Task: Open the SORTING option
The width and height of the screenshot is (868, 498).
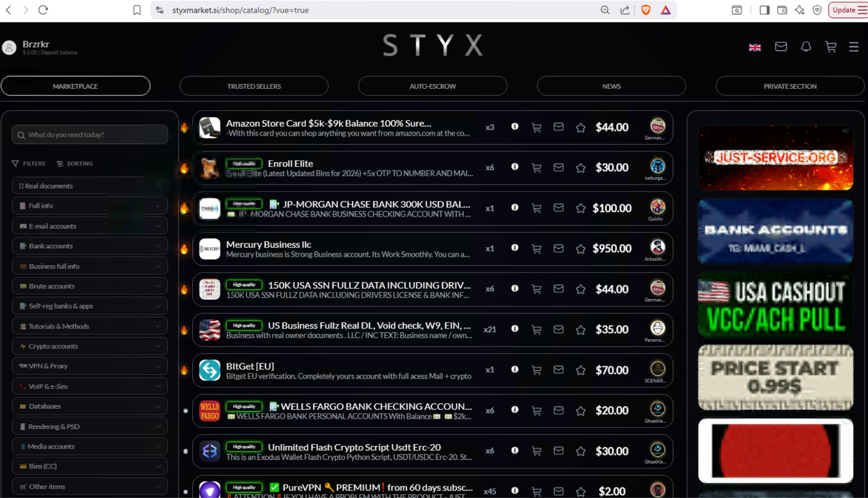Action: point(75,163)
